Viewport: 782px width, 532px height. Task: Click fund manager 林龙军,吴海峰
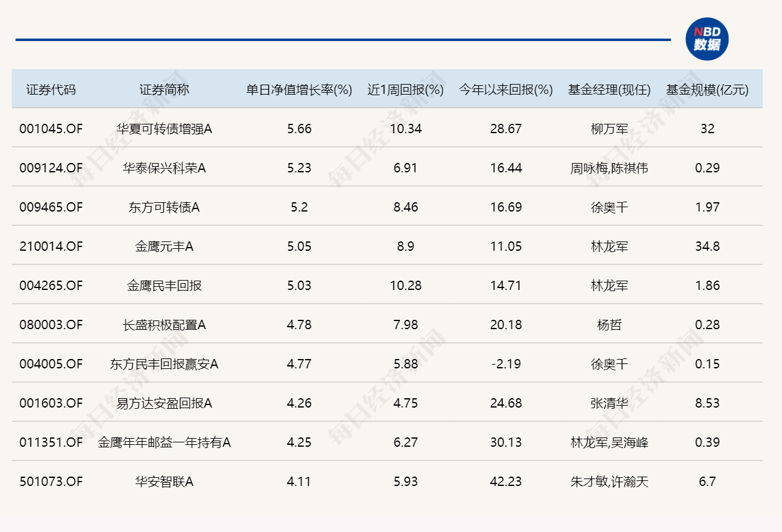point(610,442)
